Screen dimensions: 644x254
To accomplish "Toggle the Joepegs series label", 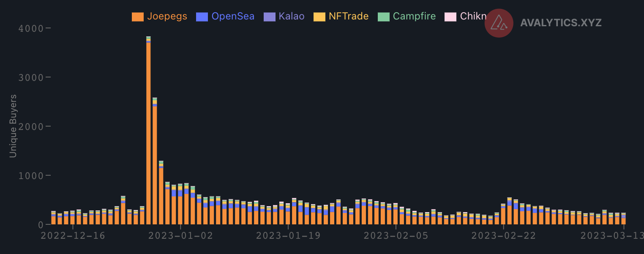I will point(166,17).
